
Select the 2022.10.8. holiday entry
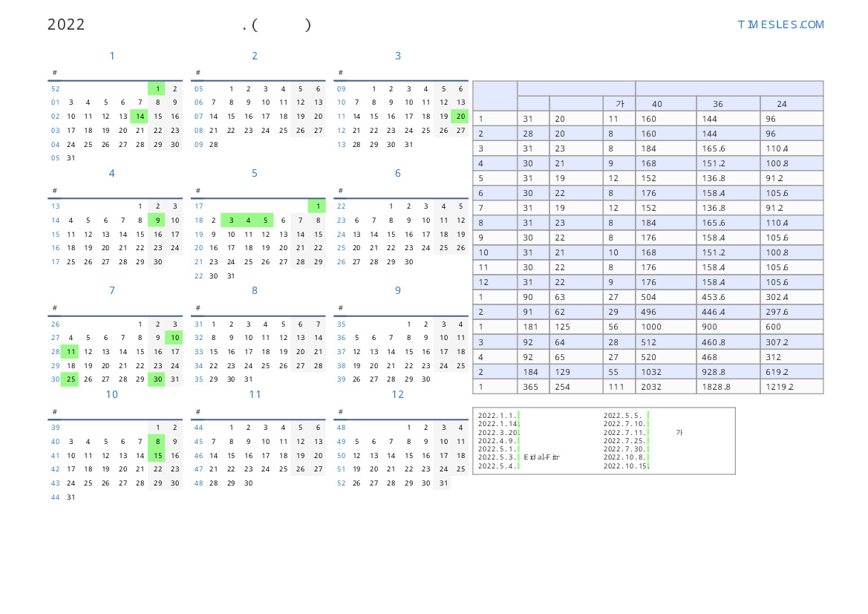[624, 457]
